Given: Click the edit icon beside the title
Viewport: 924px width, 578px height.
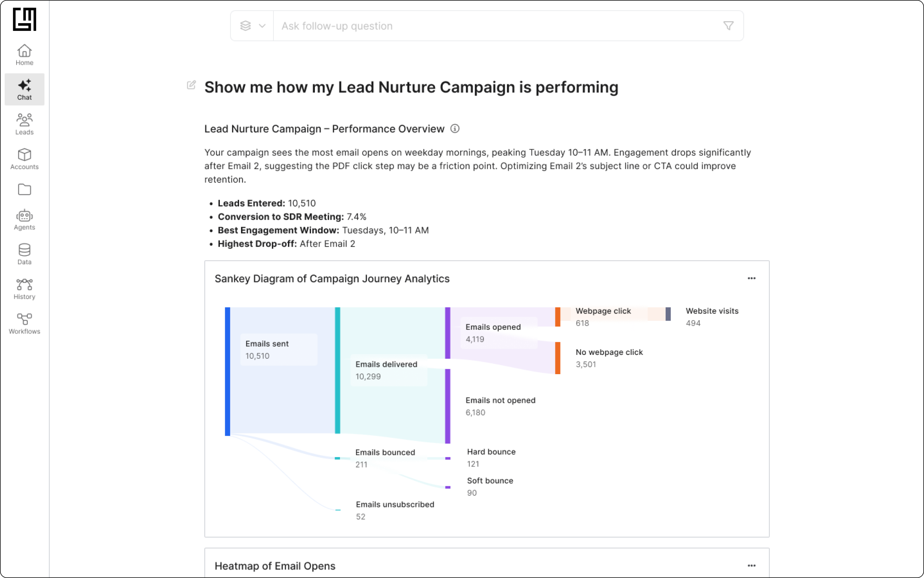Looking at the screenshot, I should click(x=191, y=85).
